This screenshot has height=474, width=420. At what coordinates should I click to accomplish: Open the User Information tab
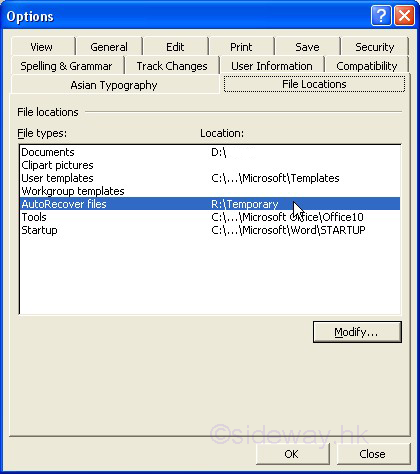pyautogui.click(x=272, y=66)
